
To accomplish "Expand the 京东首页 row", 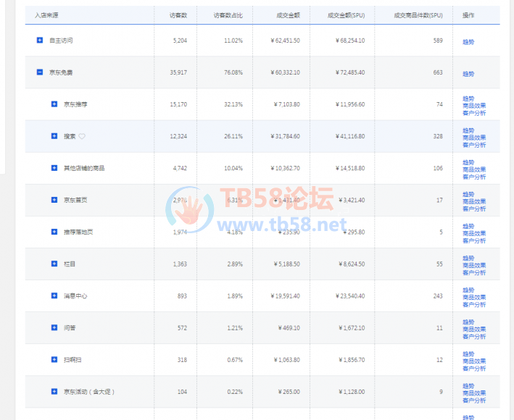I will click(x=54, y=200).
